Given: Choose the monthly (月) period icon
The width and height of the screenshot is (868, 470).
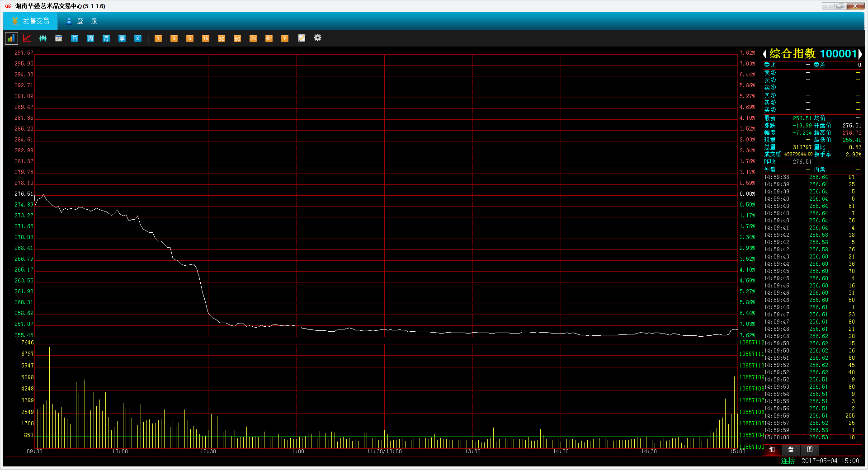Looking at the screenshot, I should coord(106,38).
